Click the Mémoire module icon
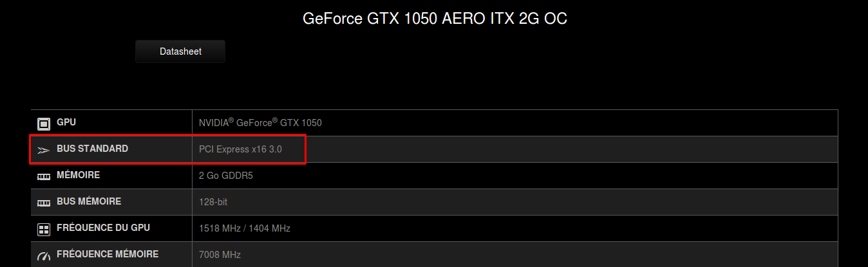 point(44,176)
